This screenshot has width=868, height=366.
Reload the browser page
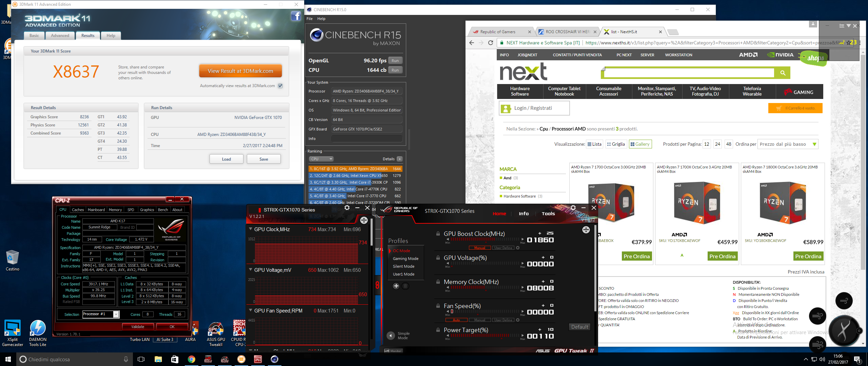[x=490, y=43]
